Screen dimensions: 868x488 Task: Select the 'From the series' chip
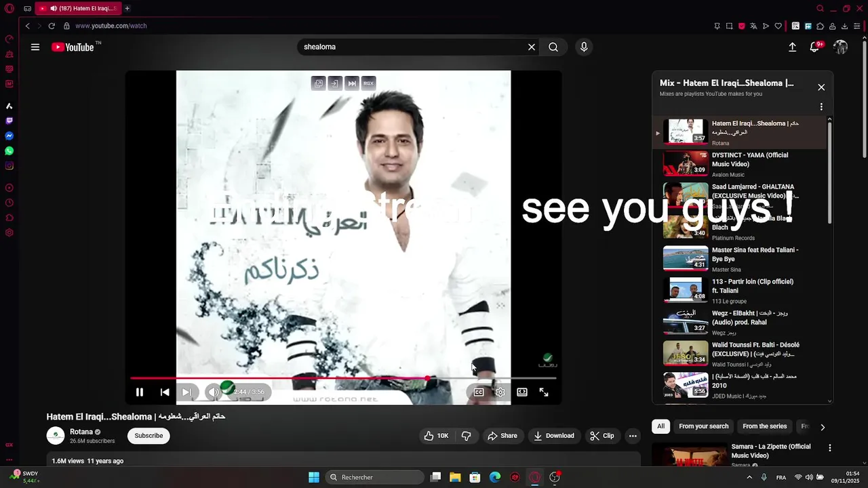point(764,426)
